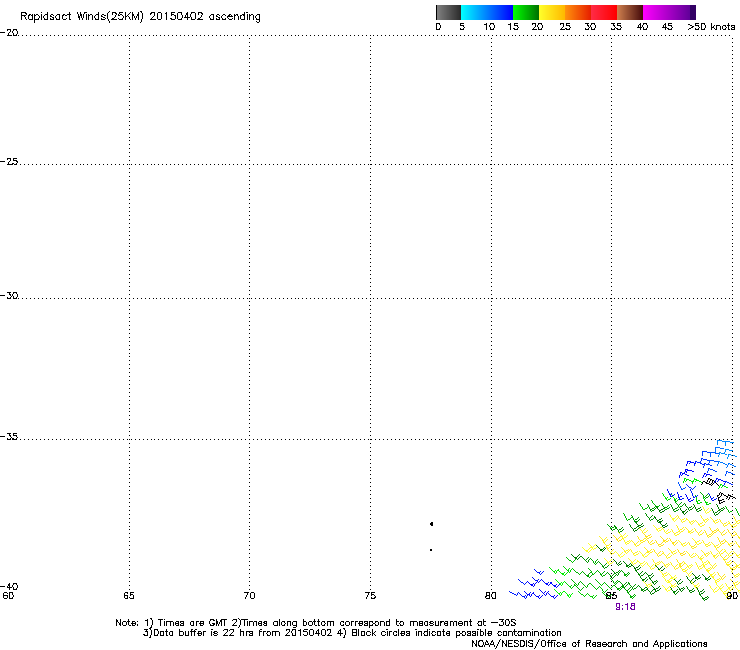
Task: Click the "-30" latitude axis label
Action: point(9,295)
